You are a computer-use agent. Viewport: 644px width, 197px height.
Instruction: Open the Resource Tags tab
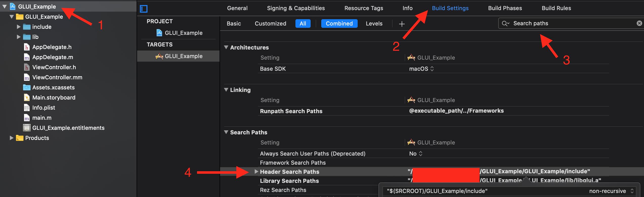[x=364, y=8]
